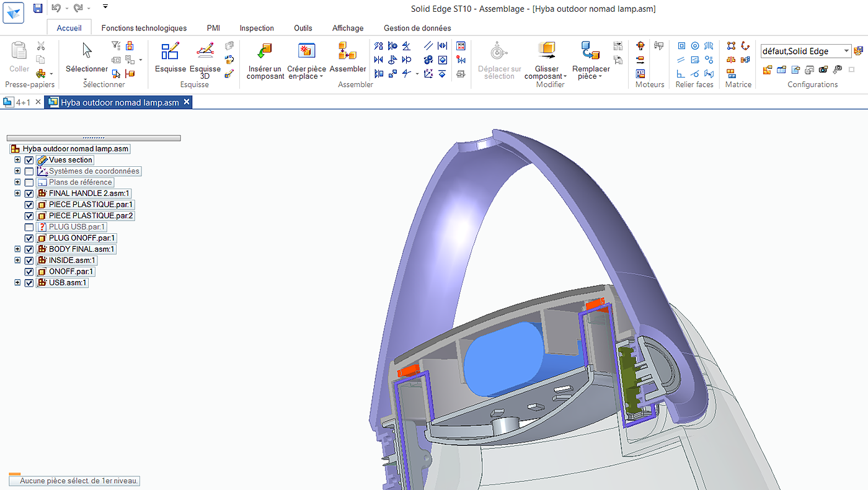Expand the USB.asm:1 tree node
The width and height of the screenshot is (868, 490).
point(17,283)
